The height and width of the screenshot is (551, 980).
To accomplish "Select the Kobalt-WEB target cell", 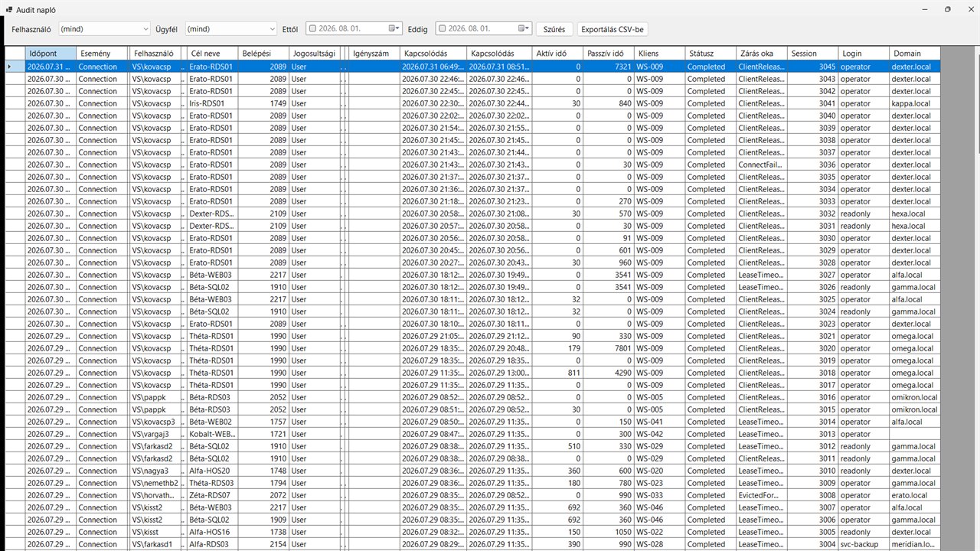I will pos(212,434).
